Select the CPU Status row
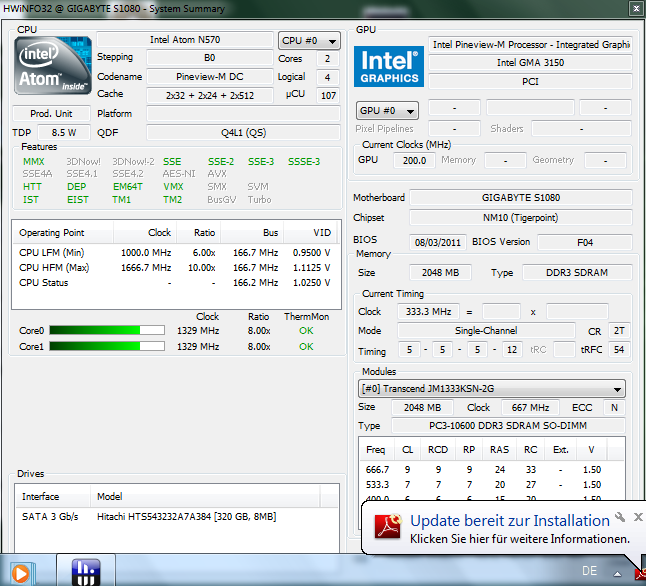 point(175,283)
